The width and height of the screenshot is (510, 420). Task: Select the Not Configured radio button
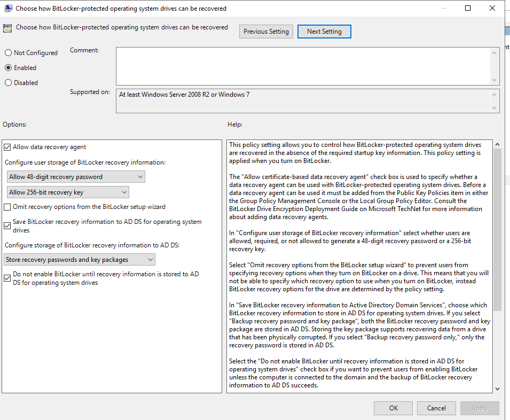point(8,53)
